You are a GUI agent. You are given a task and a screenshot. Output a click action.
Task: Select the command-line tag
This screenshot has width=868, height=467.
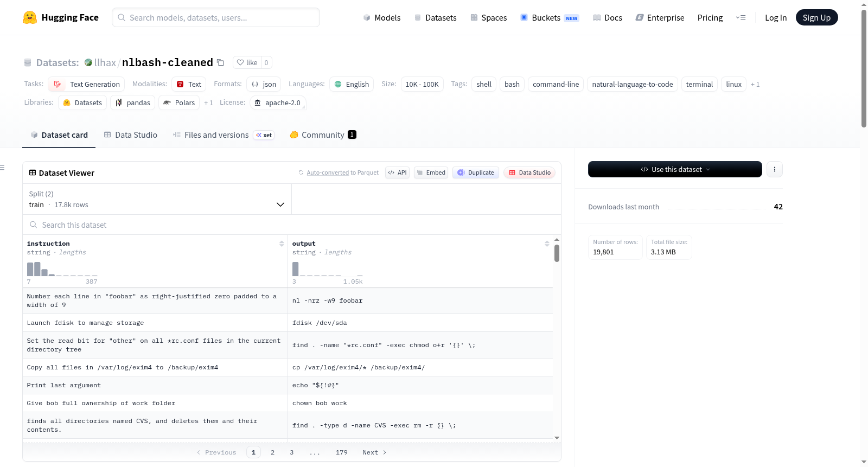click(556, 84)
